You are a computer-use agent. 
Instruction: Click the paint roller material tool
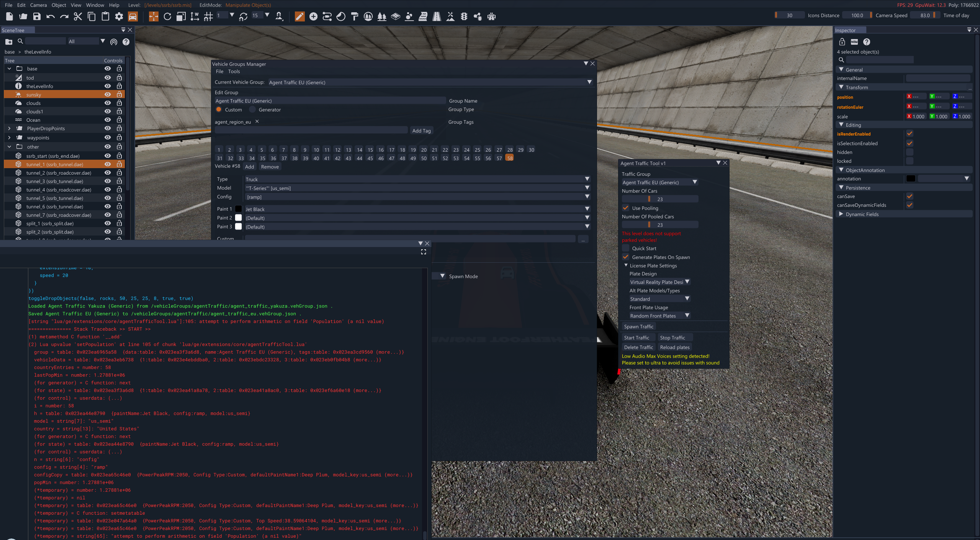pos(355,16)
